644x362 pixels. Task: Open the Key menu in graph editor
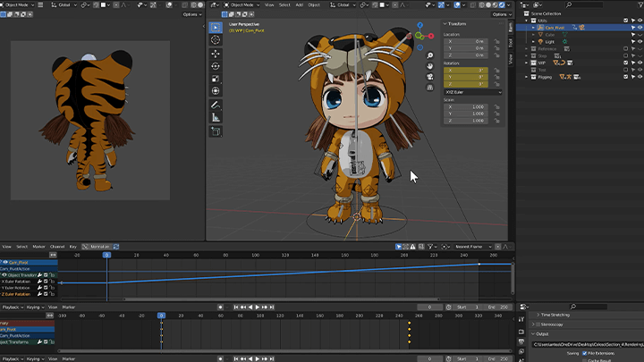(x=73, y=247)
